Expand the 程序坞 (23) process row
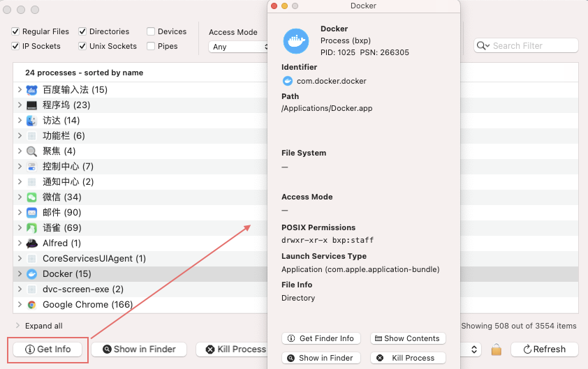This screenshot has width=588, height=369. (x=20, y=105)
